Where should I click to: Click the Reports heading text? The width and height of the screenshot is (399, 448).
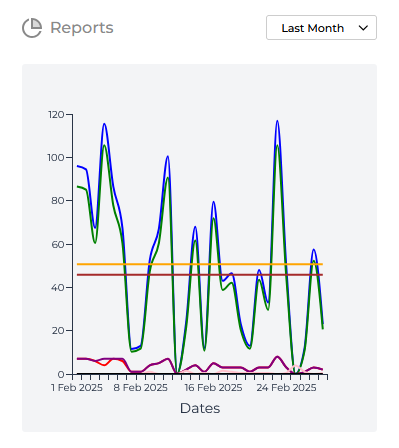pos(82,28)
